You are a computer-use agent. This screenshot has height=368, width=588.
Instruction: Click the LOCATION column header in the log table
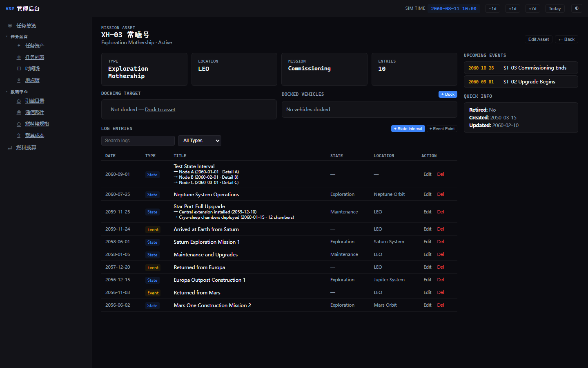pos(384,156)
